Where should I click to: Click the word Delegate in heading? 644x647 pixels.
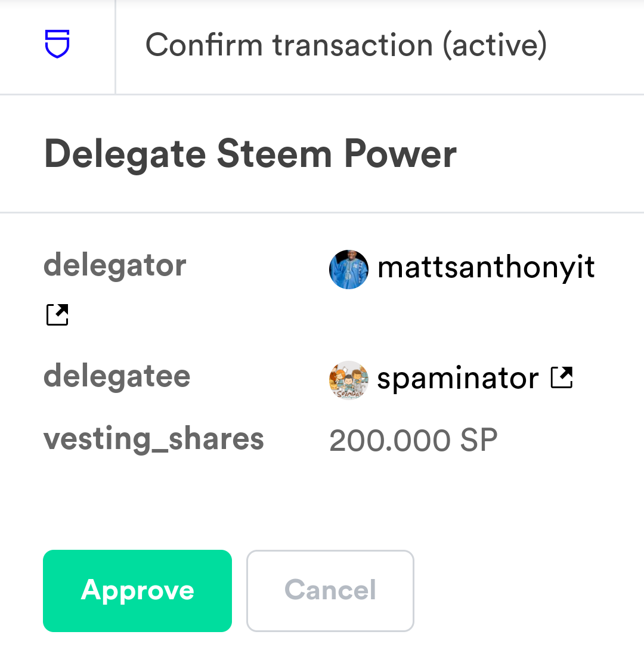(125, 155)
